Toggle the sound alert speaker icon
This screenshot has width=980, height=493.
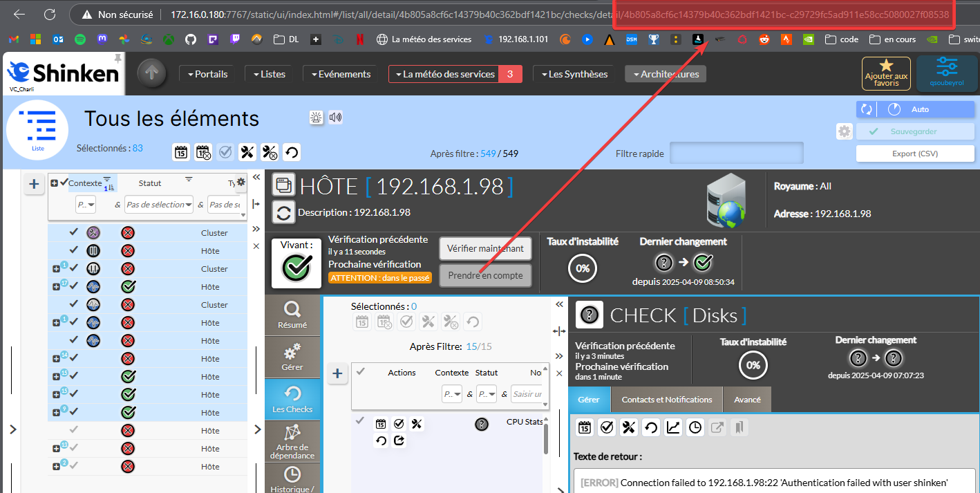coord(335,118)
